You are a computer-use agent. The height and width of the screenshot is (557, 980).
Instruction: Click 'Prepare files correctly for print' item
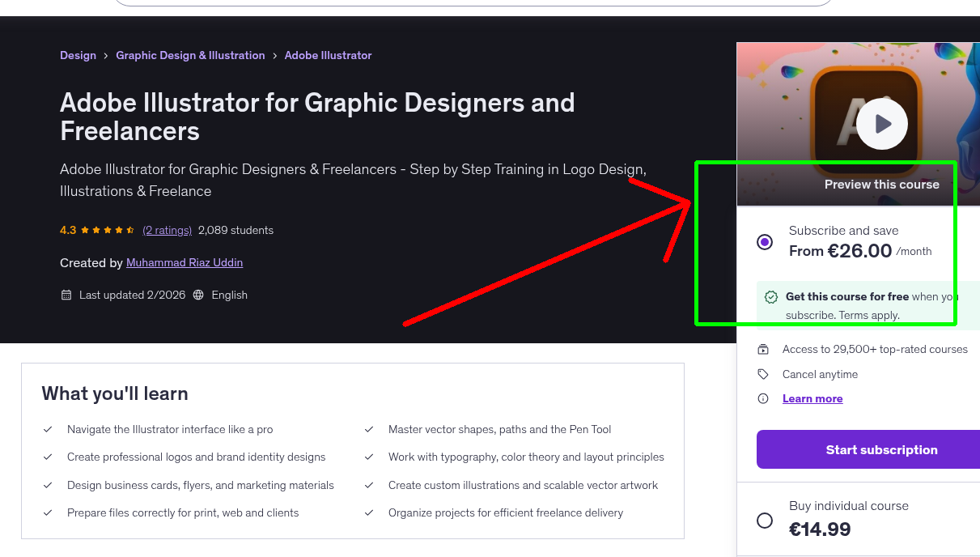[183, 512]
